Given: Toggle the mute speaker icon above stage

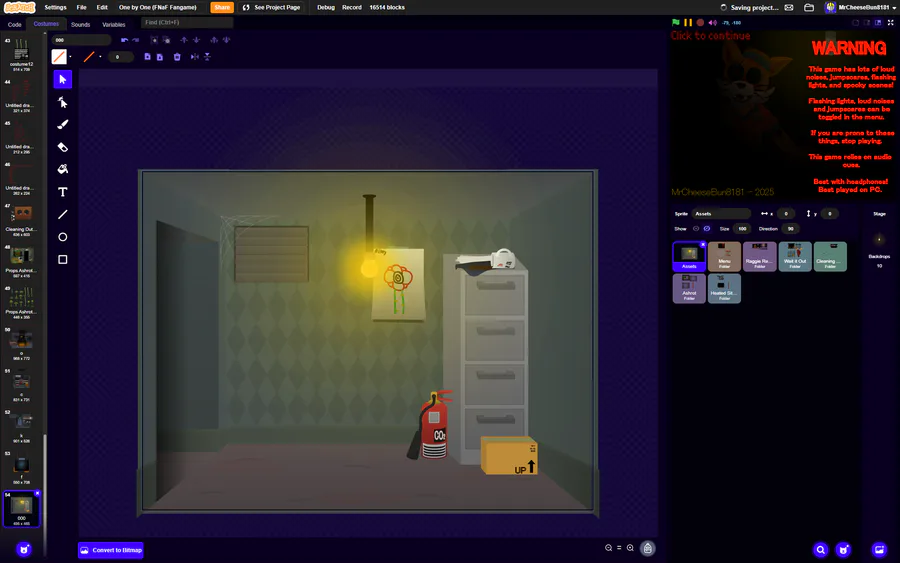Looking at the screenshot, I should coord(712,22).
